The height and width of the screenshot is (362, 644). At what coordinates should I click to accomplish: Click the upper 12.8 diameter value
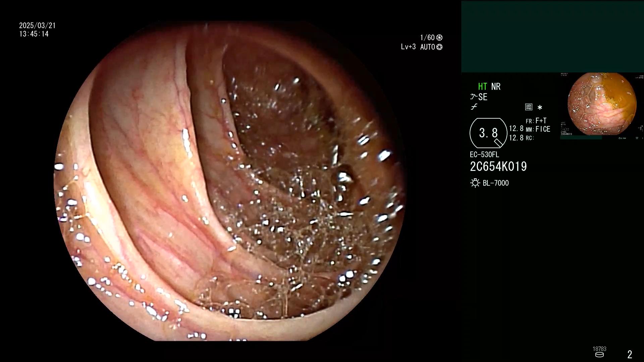[516, 129]
